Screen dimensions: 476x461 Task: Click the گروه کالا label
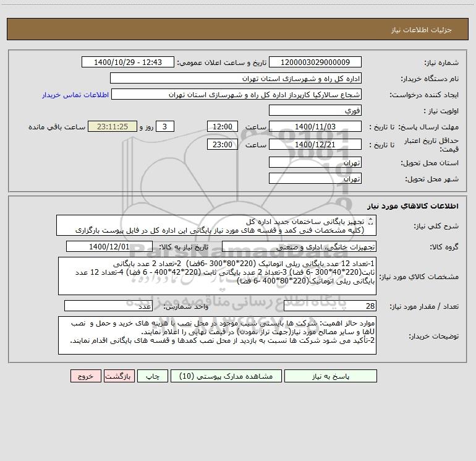pyautogui.click(x=444, y=247)
